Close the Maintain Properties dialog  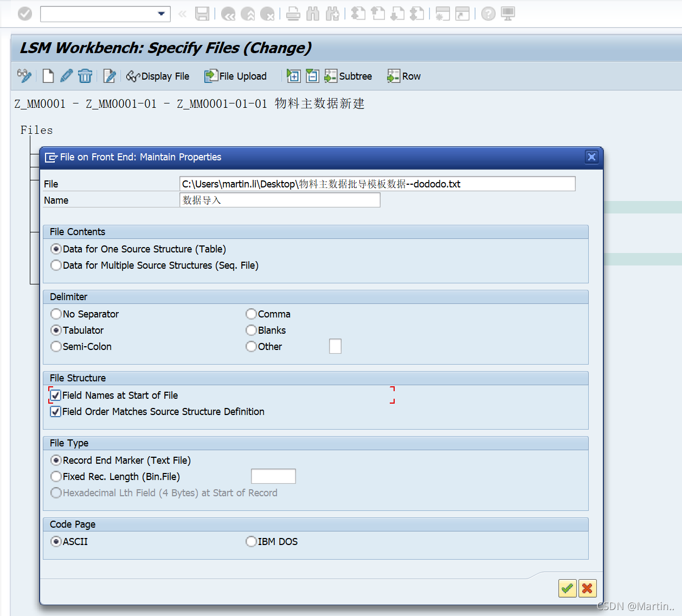click(591, 157)
